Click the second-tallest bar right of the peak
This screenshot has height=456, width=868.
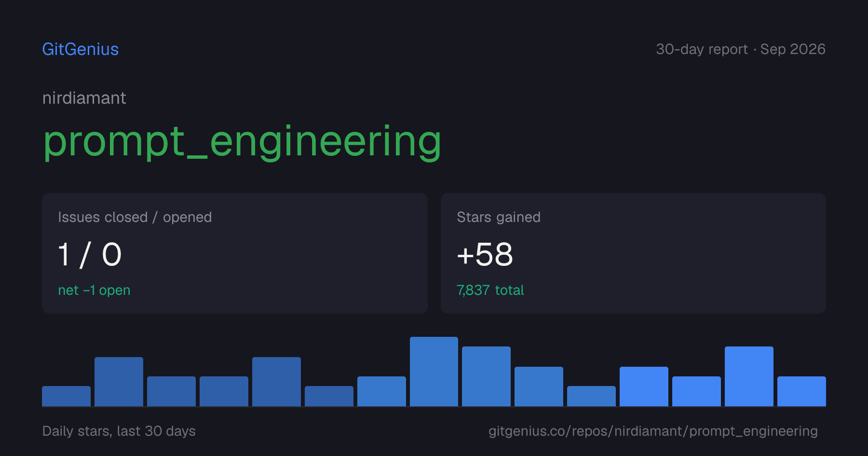(x=486, y=376)
